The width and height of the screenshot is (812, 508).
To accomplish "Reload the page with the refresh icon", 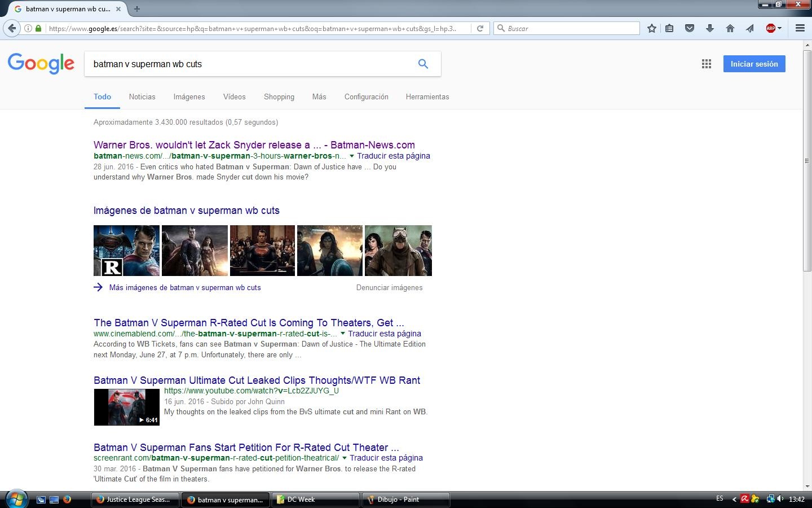I will 480,28.
